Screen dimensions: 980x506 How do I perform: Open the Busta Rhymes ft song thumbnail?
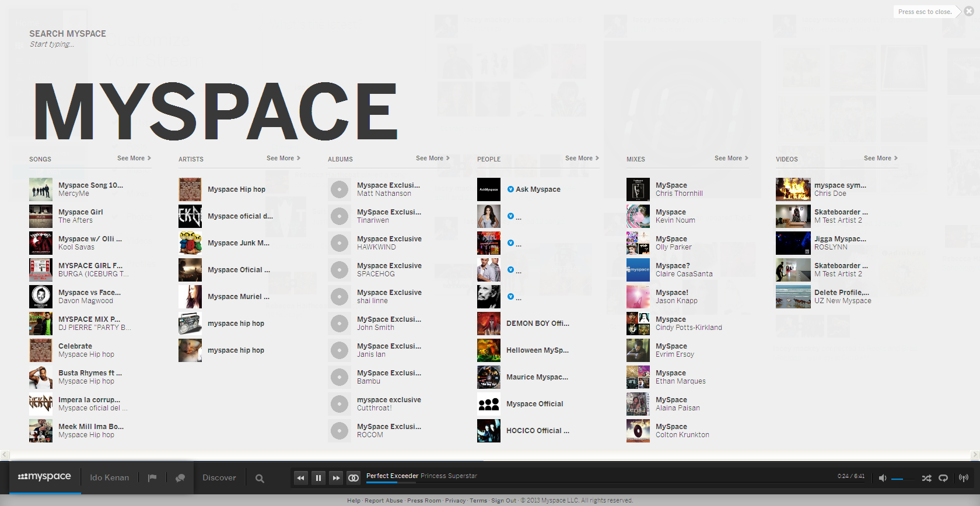41,377
